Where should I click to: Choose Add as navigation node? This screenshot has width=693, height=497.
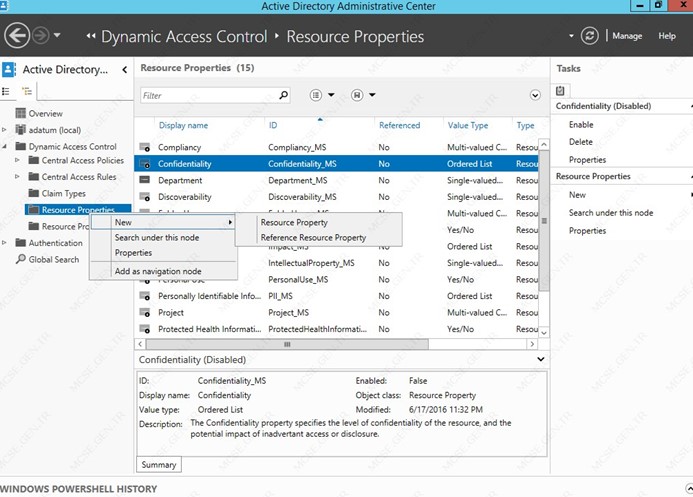pos(158,271)
